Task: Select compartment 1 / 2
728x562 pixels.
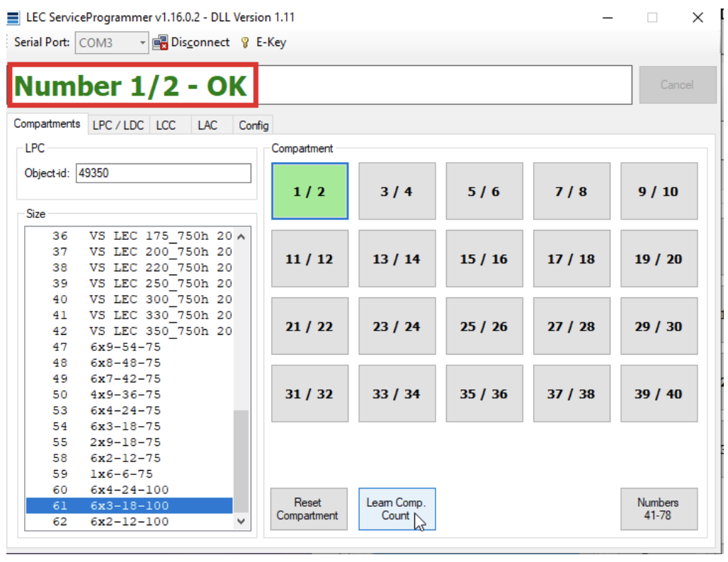Action: (309, 191)
